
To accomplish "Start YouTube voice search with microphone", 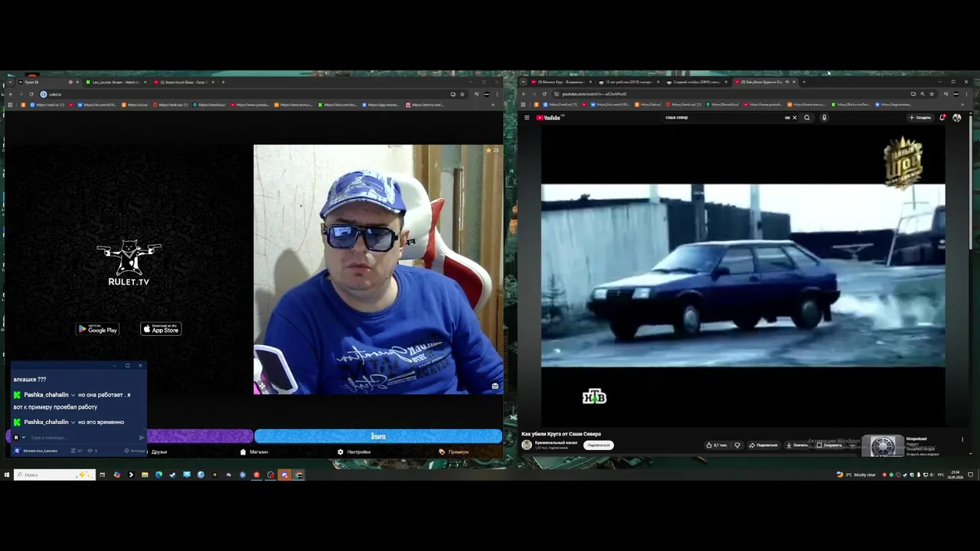I will click(x=825, y=118).
